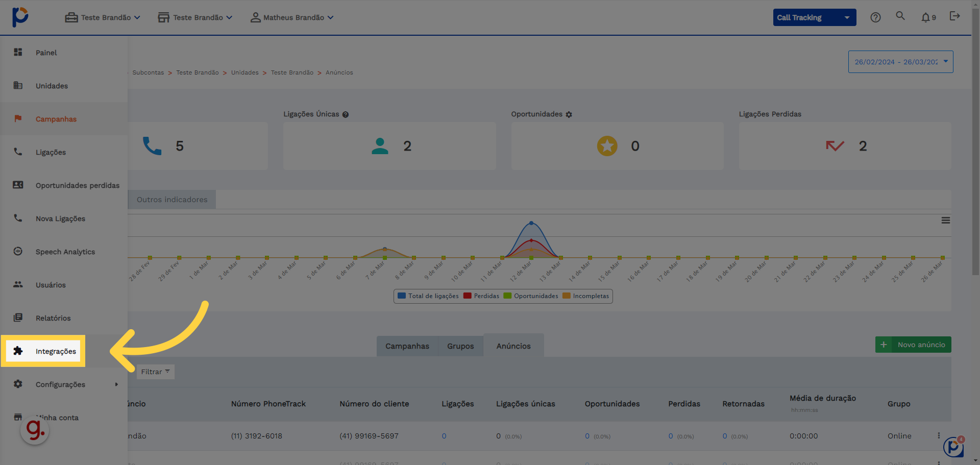Open Outros indicadores tab
Image resolution: width=980 pixels, height=465 pixels.
coord(172,200)
